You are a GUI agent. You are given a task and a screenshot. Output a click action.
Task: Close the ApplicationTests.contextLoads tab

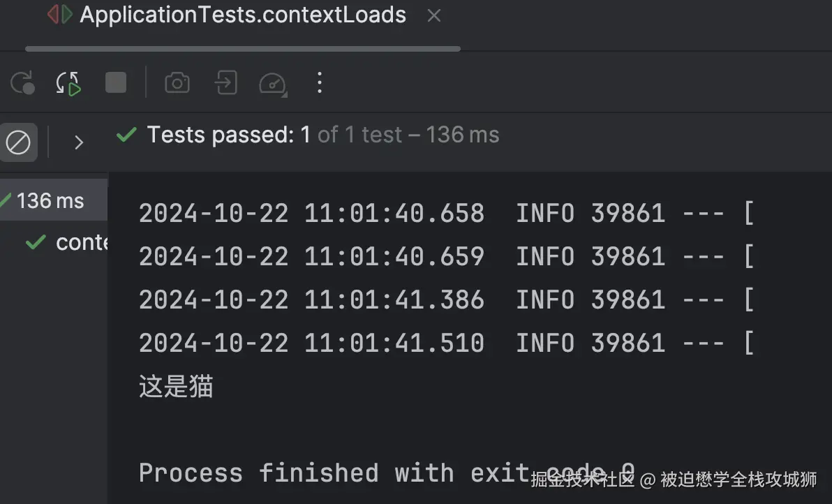pyautogui.click(x=434, y=15)
